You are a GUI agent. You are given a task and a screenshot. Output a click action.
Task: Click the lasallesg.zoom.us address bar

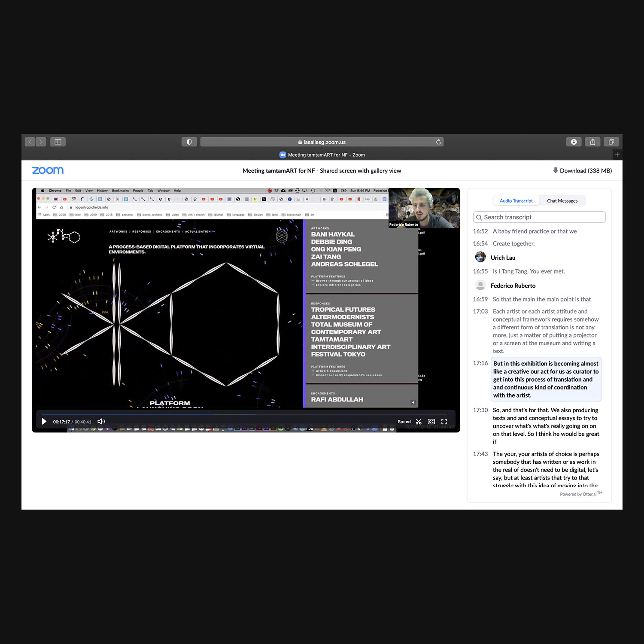322,142
